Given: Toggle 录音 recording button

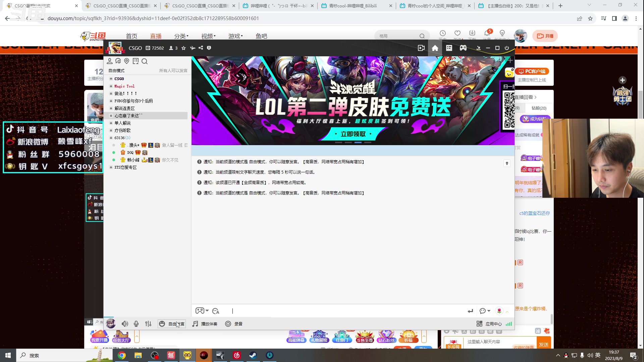Looking at the screenshot, I should [234, 324].
